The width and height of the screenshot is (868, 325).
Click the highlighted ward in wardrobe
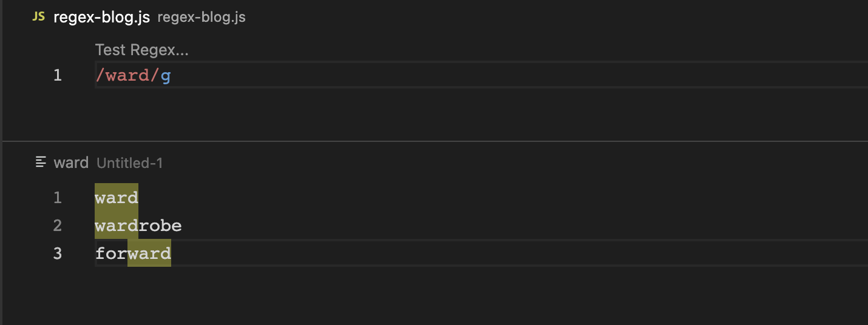pos(117,226)
